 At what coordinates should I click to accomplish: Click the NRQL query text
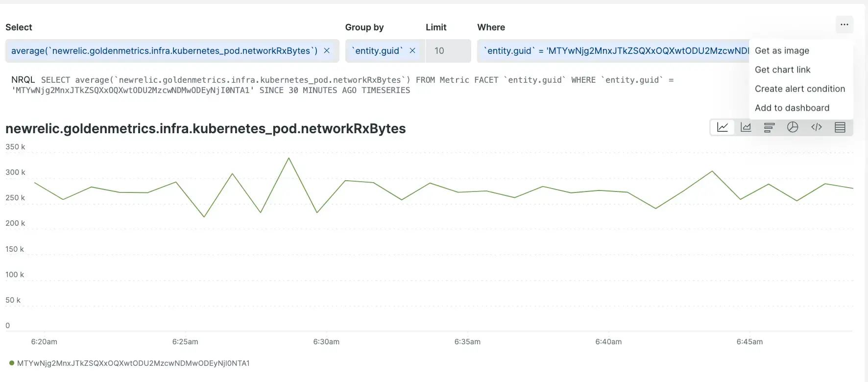tap(342, 85)
